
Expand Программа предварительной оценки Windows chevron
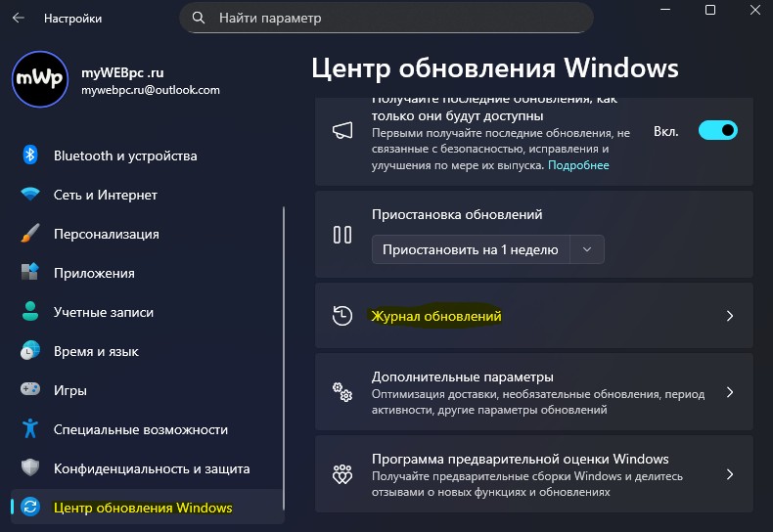tap(730, 474)
